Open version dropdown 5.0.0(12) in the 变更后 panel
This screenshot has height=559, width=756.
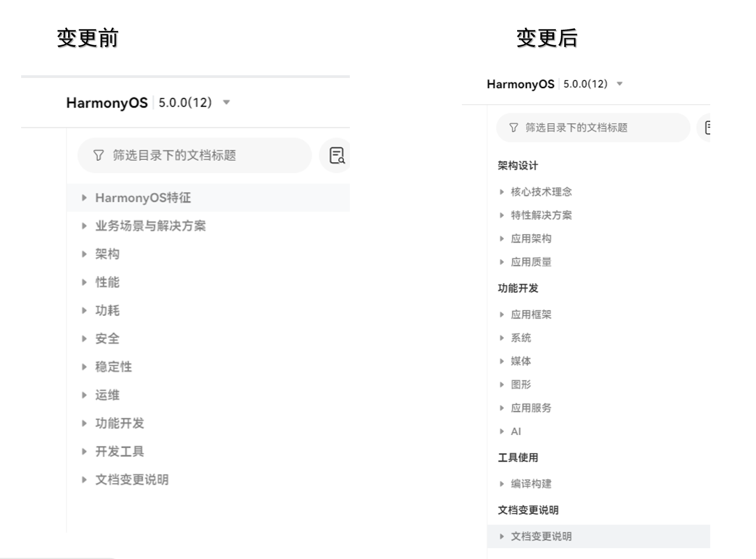(x=592, y=84)
